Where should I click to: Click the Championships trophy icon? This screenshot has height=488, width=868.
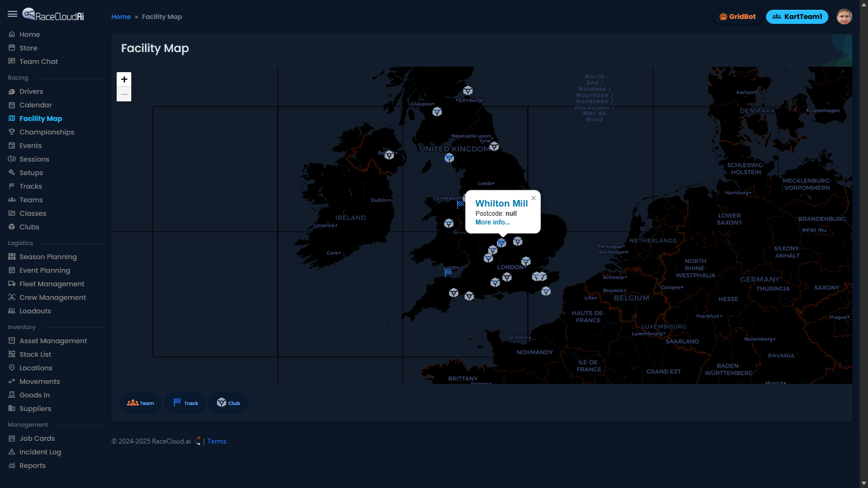12,132
